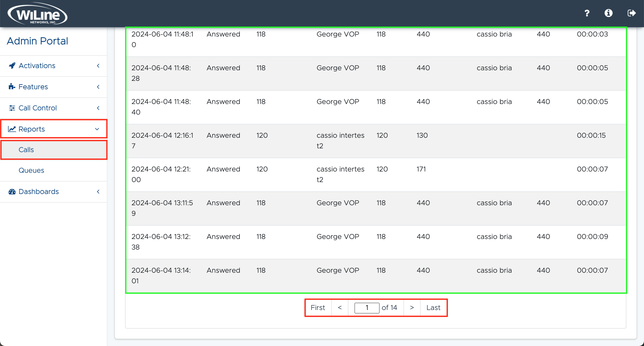Screen dimensions: 644x346
Task: Click the Reports chart icon
Action: 12,129
